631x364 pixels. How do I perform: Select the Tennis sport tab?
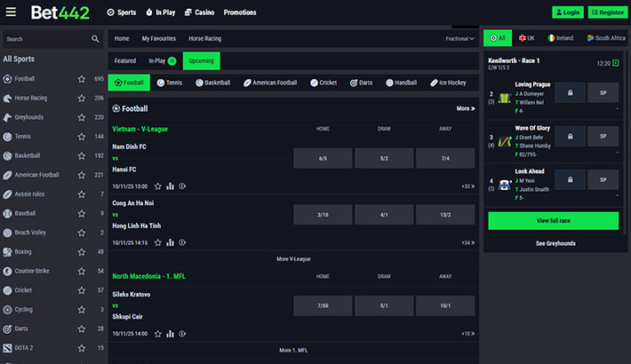[x=170, y=83]
